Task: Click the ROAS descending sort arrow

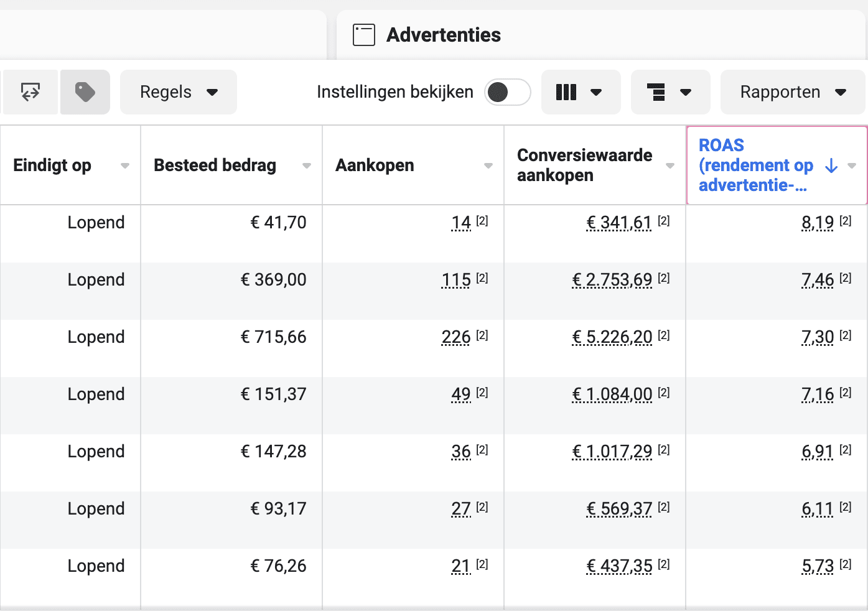Action: tap(831, 166)
